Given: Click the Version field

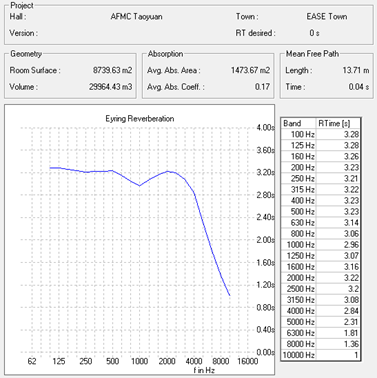Looking at the screenshot, I should [133, 33].
